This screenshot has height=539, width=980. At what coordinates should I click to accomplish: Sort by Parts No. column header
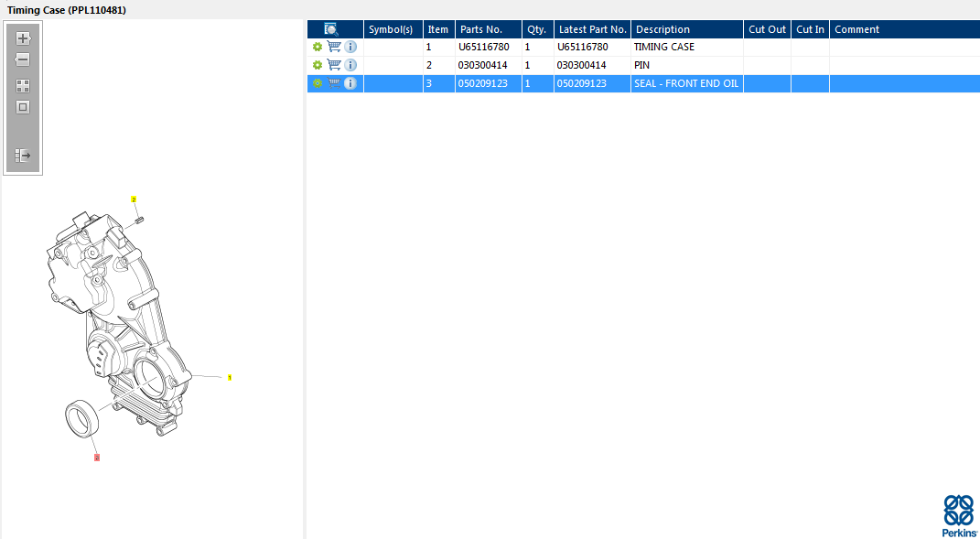tap(489, 29)
